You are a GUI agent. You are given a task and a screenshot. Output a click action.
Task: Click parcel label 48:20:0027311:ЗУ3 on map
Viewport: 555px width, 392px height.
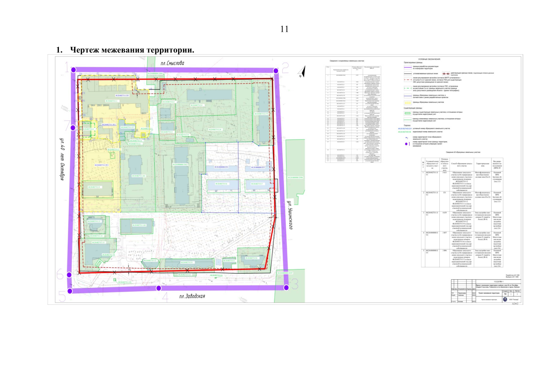101,165
